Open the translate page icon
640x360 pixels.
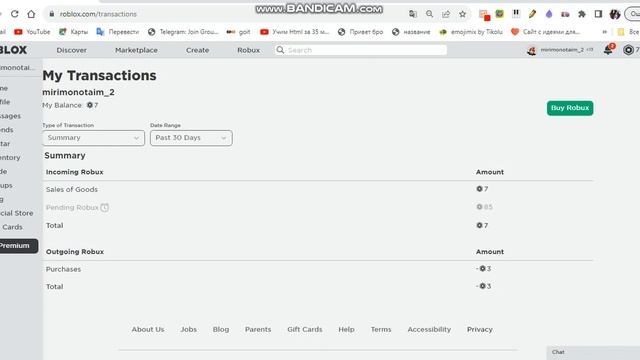(x=413, y=14)
